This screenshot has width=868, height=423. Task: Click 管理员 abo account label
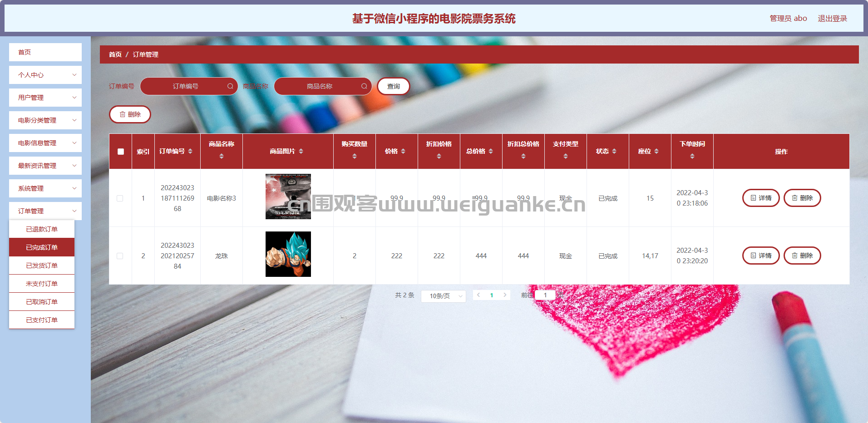(x=788, y=19)
